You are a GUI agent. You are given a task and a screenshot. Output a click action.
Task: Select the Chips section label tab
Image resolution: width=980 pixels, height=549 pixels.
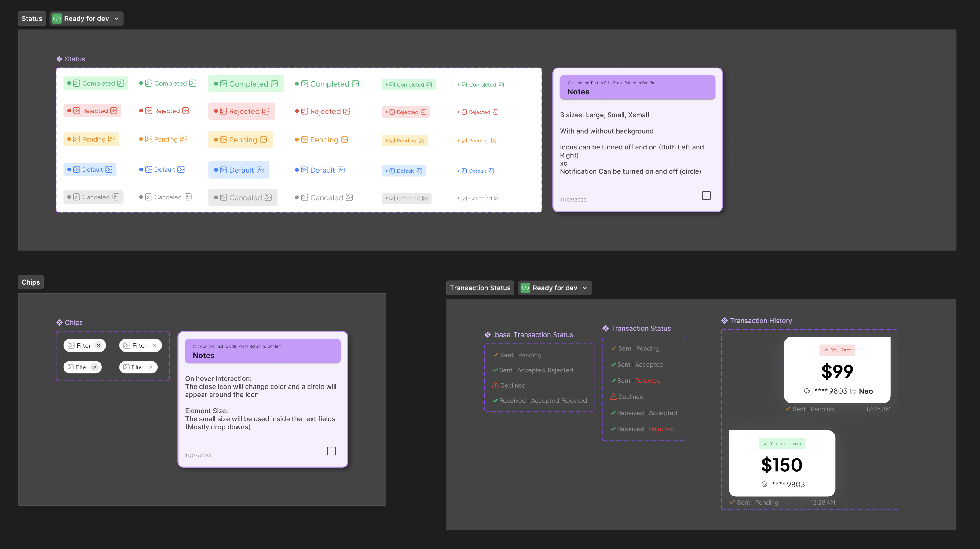[x=31, y=282]
